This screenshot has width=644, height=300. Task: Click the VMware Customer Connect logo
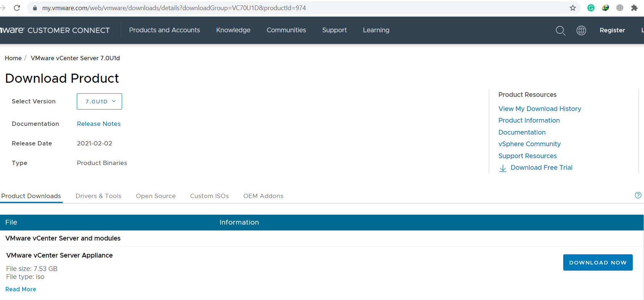55,30
